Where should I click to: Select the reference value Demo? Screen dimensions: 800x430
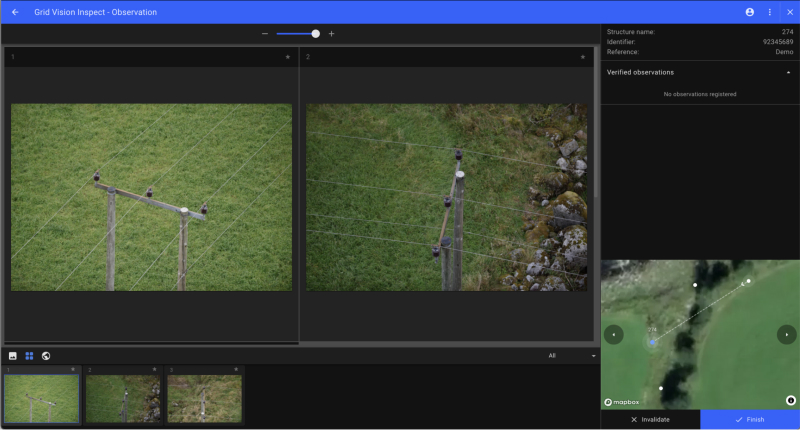(784, 52)
